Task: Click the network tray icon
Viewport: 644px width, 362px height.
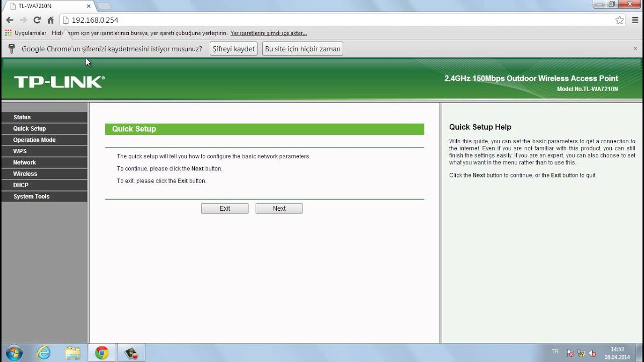Action: pyautogui.click(x=582, y=353)
